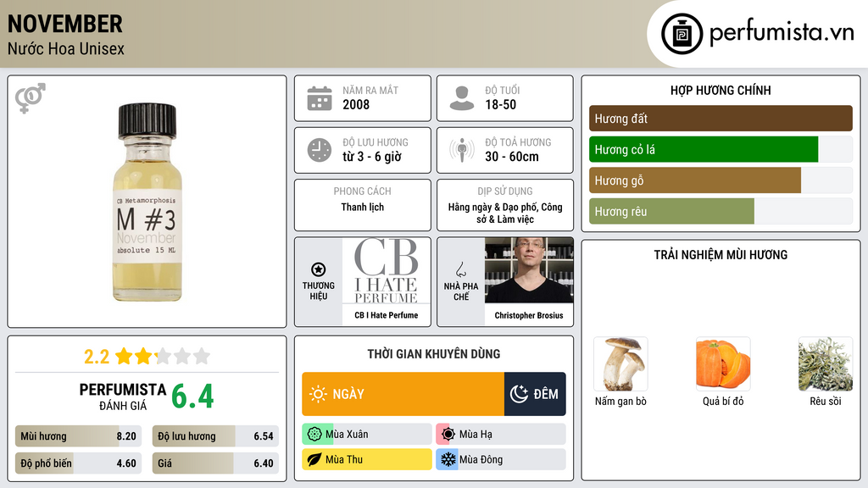Click the Giá 6.40 score bar
Screen dimensions: 868x488
tap(215, 463)
